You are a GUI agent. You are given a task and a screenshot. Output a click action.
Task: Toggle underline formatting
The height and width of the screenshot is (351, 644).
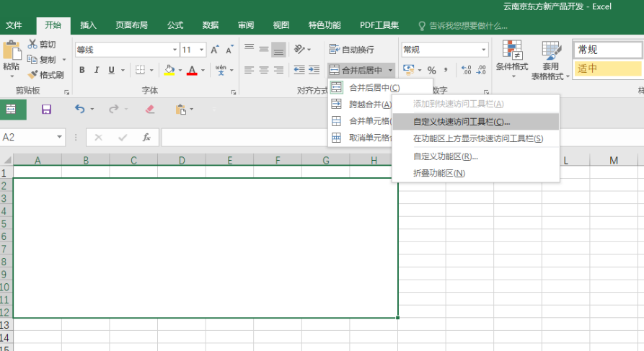point(111,70)
